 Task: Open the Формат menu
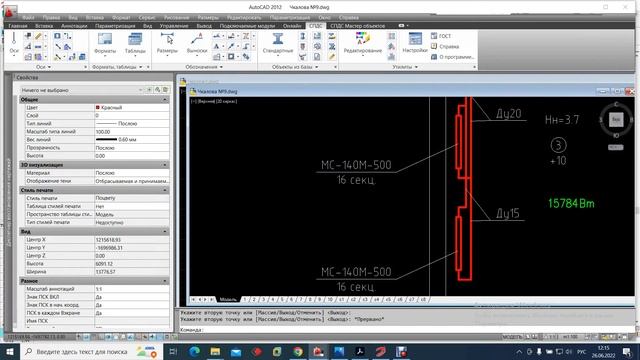121,18
